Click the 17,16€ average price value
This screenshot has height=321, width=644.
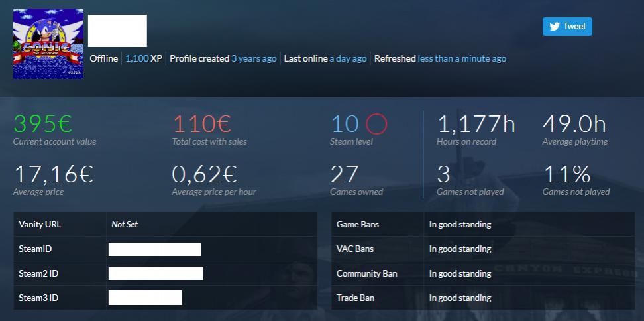(54, 174)
